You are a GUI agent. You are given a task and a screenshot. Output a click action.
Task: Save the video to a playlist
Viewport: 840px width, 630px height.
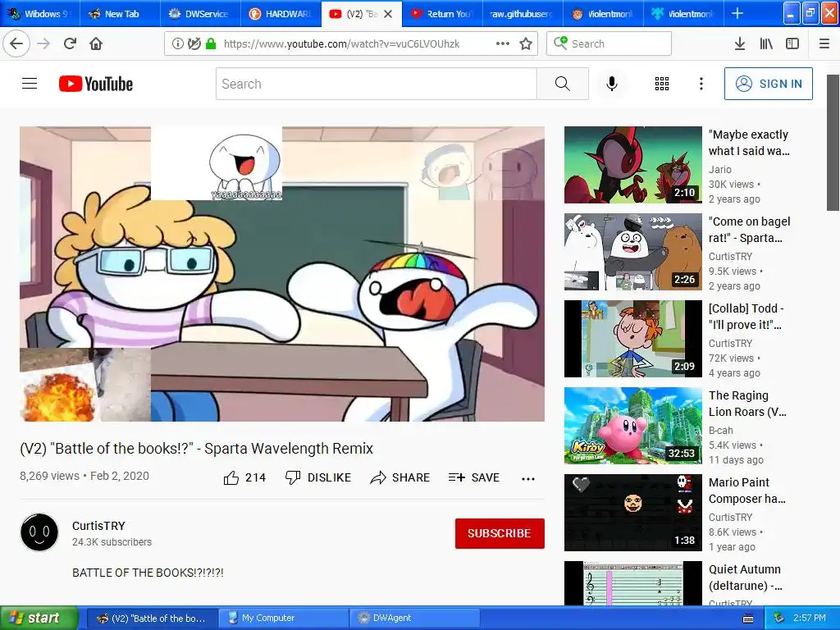(x=474, y=477)
